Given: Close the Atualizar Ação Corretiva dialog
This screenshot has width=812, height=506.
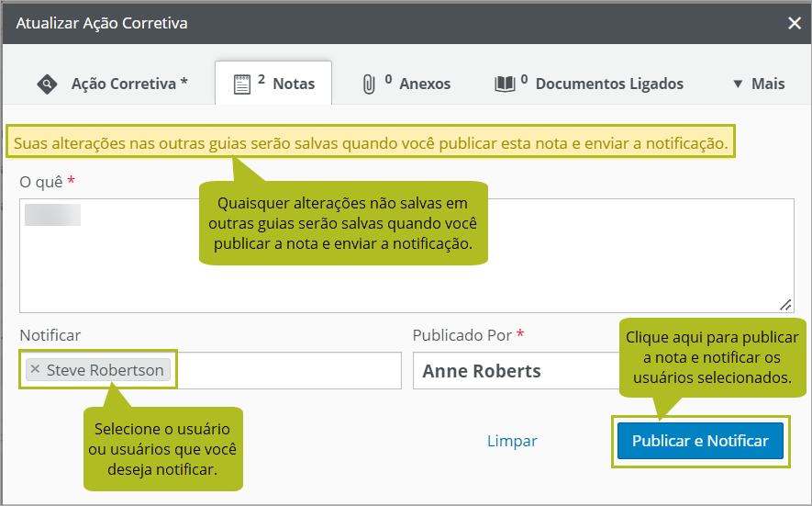Looking at the screenshot, I should pyautogui.click(x=795, y=24).
